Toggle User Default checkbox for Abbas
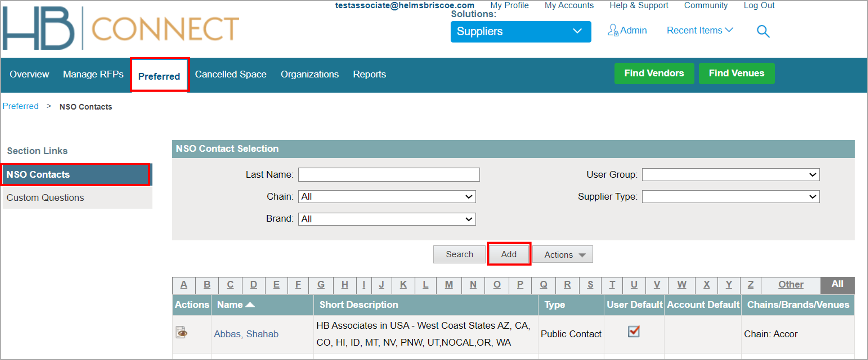The image size is (868, 360). pyautogui.click(x=633, y=331)
